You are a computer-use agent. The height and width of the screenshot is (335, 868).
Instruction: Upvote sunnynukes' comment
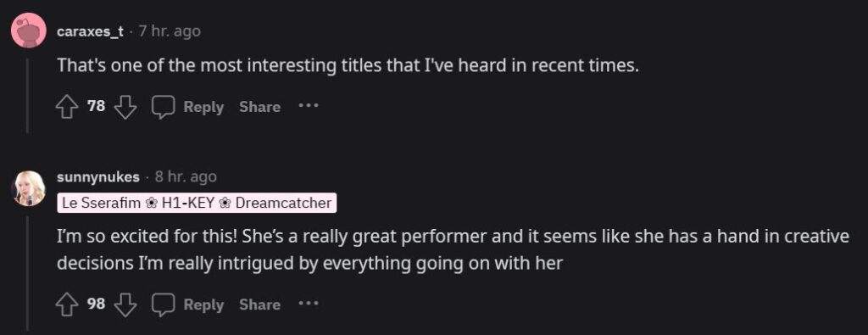(x=67, y=304)
